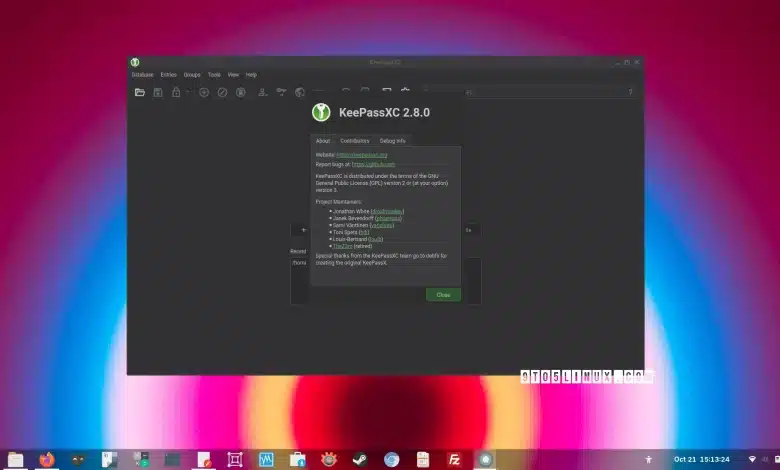Open TheZ3ro profile link
Screen dimensions: 780x470
(x=342, y=246)
